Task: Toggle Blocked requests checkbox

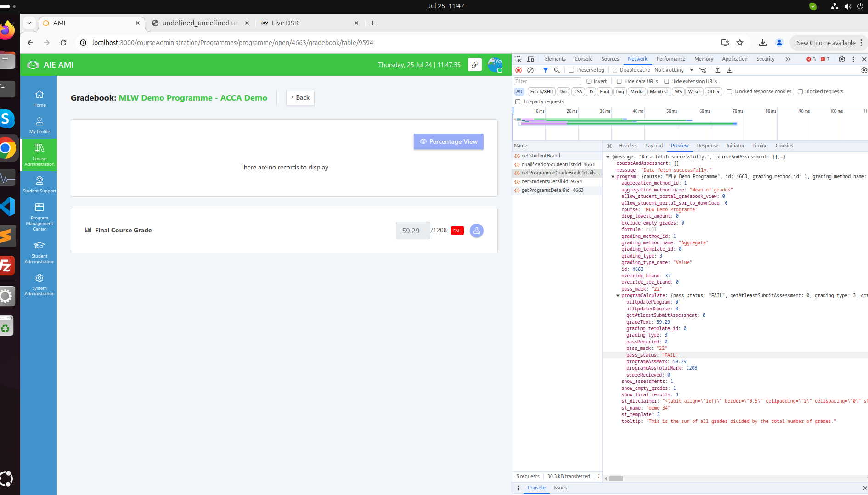Action: point(800,92)
